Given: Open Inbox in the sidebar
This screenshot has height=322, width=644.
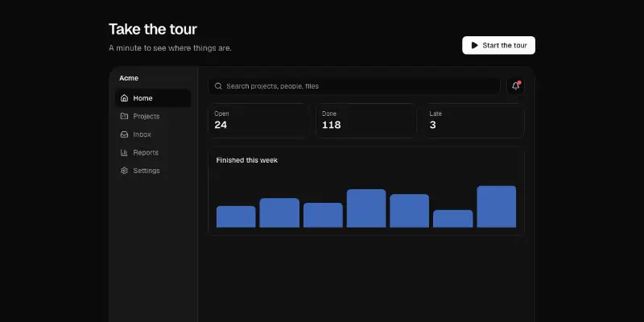Looking at the screenshot, I should tap(153, 134).
